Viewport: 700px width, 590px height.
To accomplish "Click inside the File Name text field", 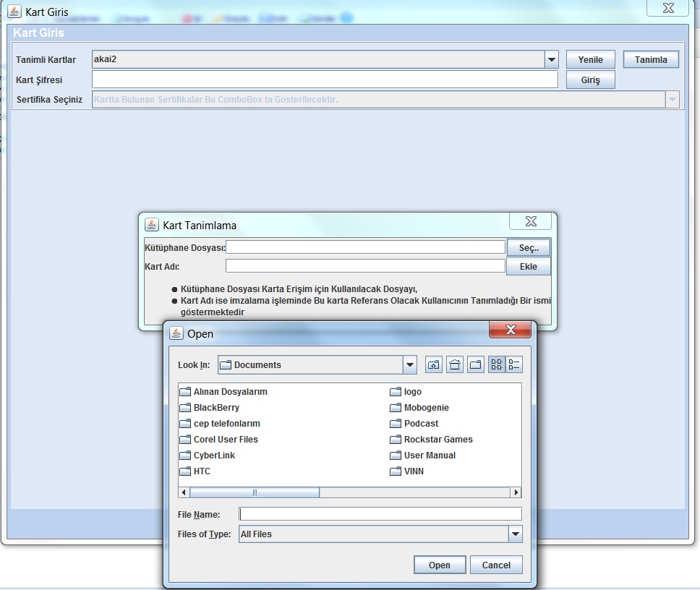I will [x=380, y=514].
